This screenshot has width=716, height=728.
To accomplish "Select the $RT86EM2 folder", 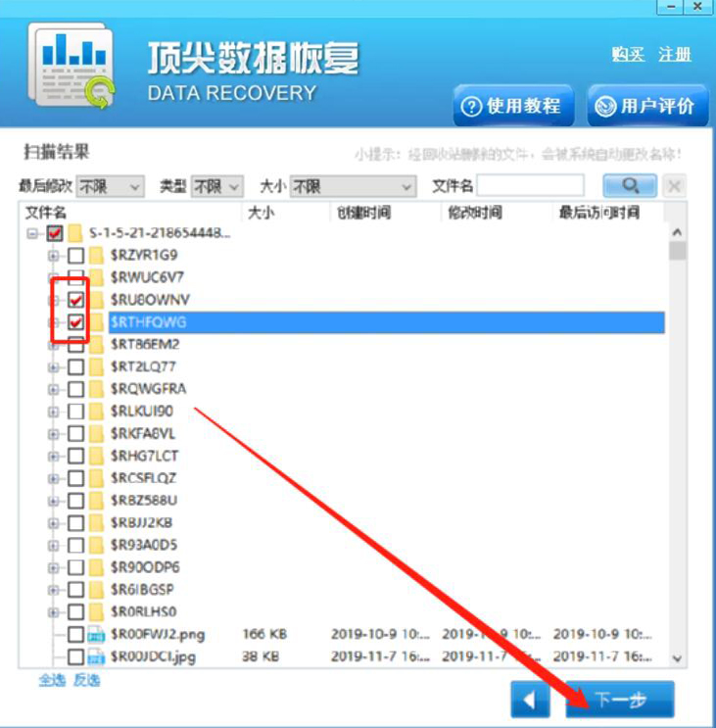I will pyautogui.click(x=145, y=344).
